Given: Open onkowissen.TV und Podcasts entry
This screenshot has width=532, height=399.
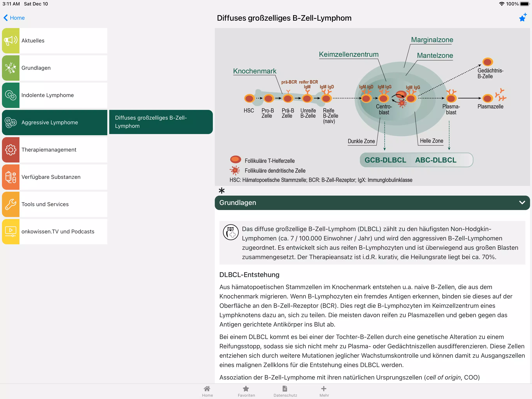Looking at the screenshot, I should pos(55,231).
